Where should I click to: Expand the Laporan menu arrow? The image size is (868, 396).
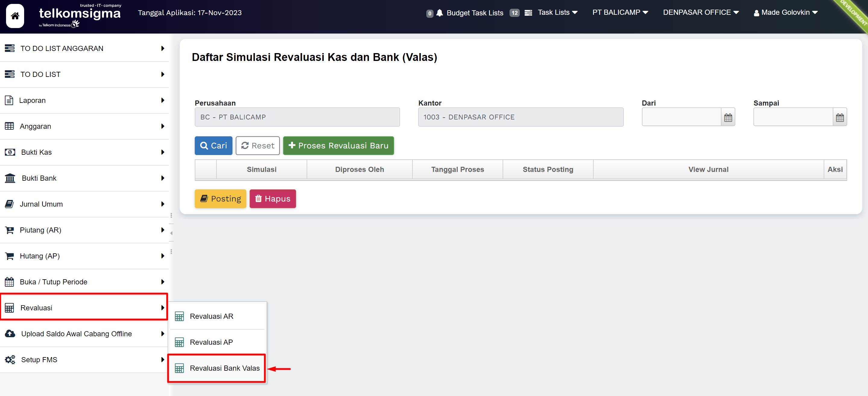(163, 100)
